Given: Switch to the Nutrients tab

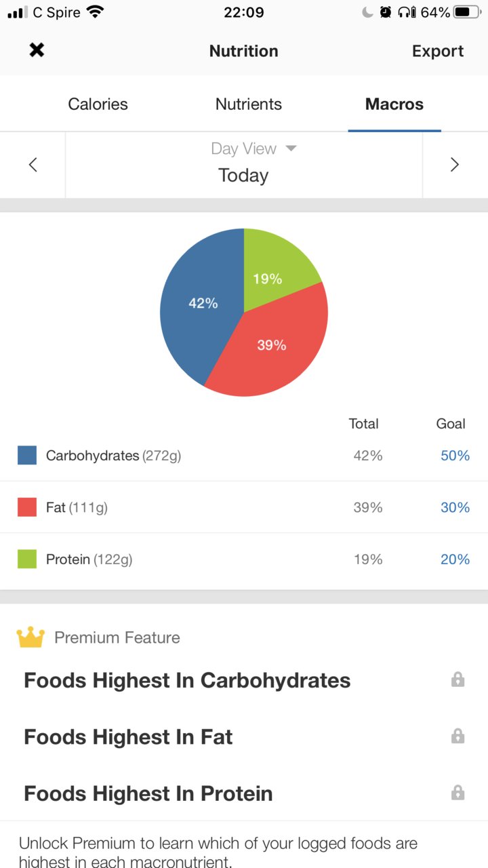Looking at the screenshot, I should pos(249,104).
